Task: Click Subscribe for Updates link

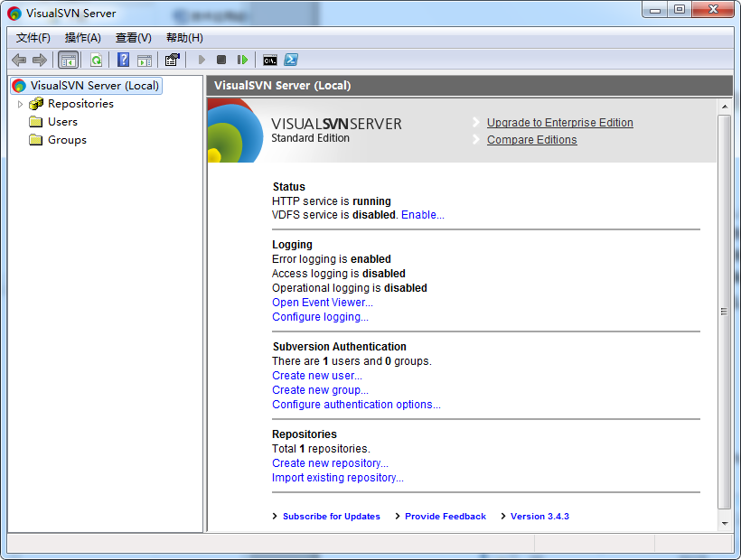Action: point(332,516)
